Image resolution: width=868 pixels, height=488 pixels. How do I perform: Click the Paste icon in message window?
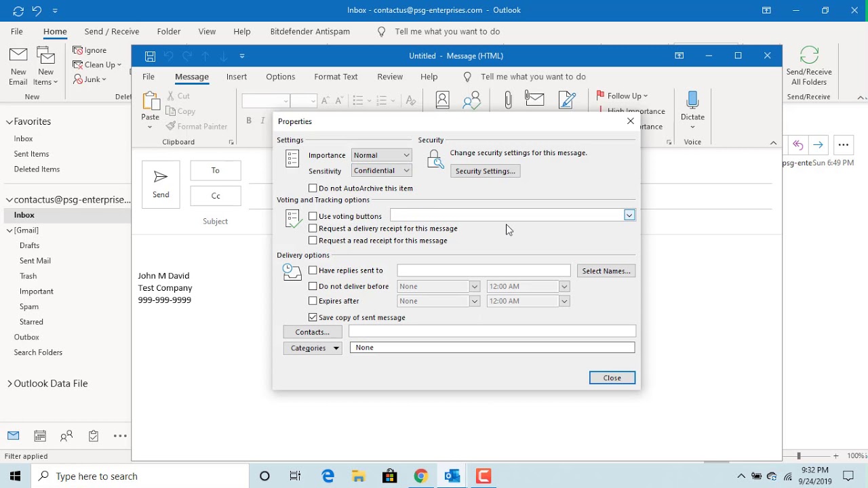click(x=150, y=101)
